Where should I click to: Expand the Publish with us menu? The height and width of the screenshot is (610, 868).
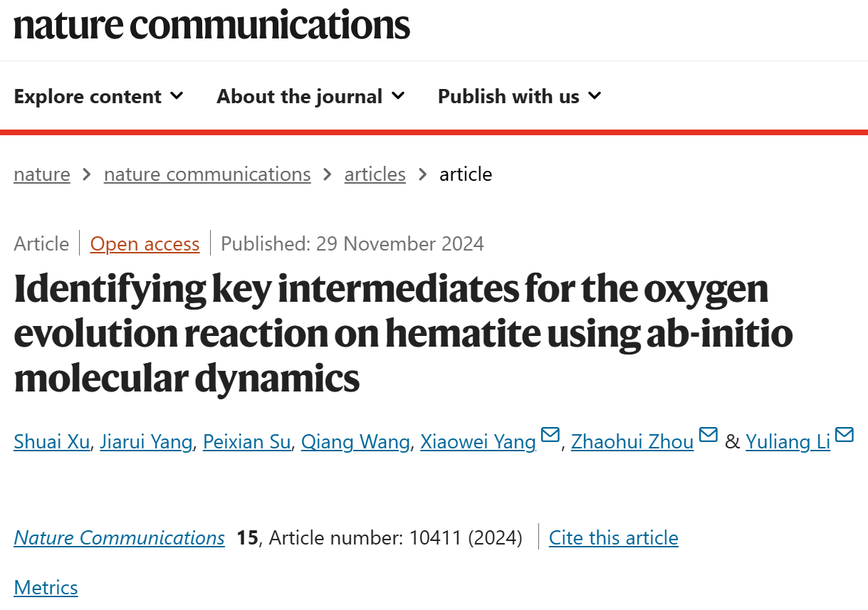520,96
